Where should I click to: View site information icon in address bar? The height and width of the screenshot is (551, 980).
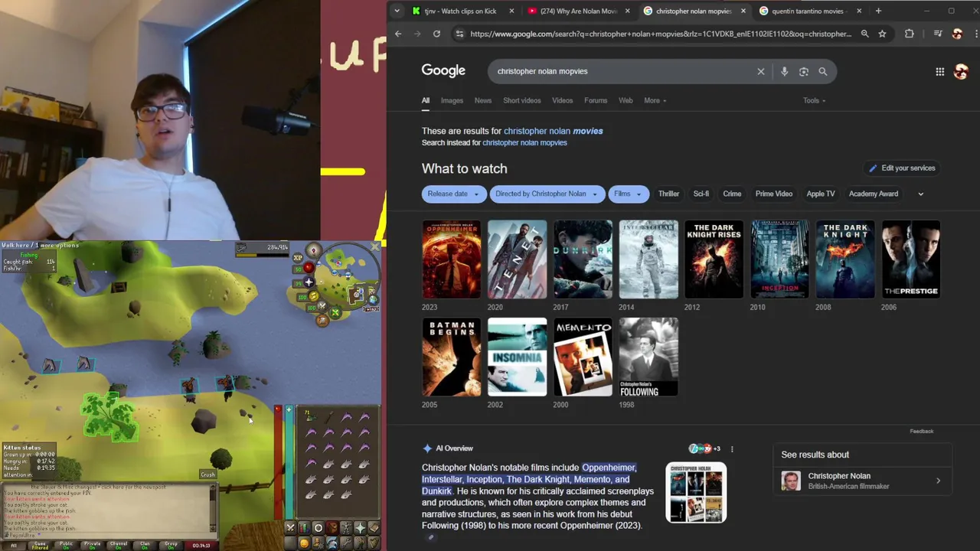459,34
